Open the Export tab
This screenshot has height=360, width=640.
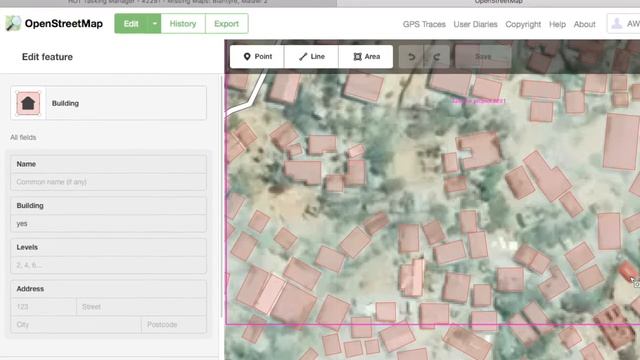227,24
